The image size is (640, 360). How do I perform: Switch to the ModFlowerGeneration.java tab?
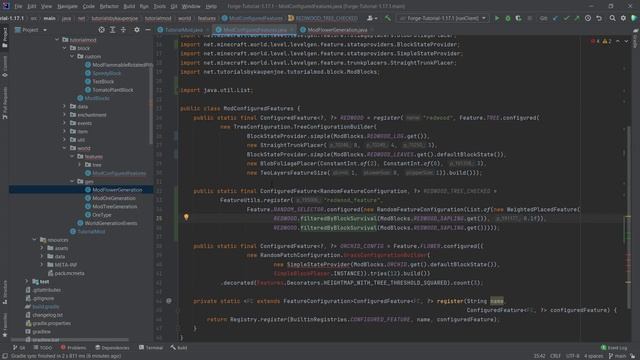[337, 30]
